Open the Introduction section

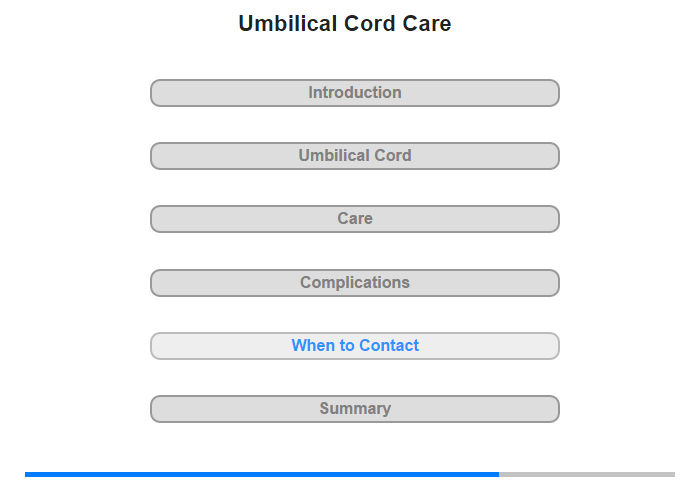click(354, 93)
